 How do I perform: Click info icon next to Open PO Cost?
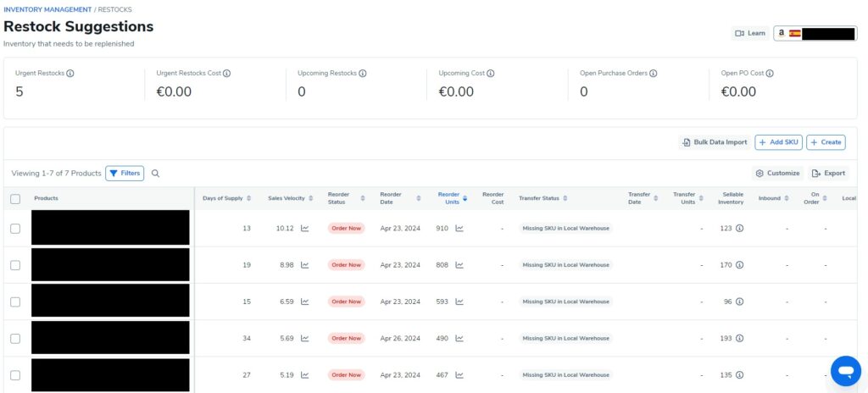click(769, 74)
